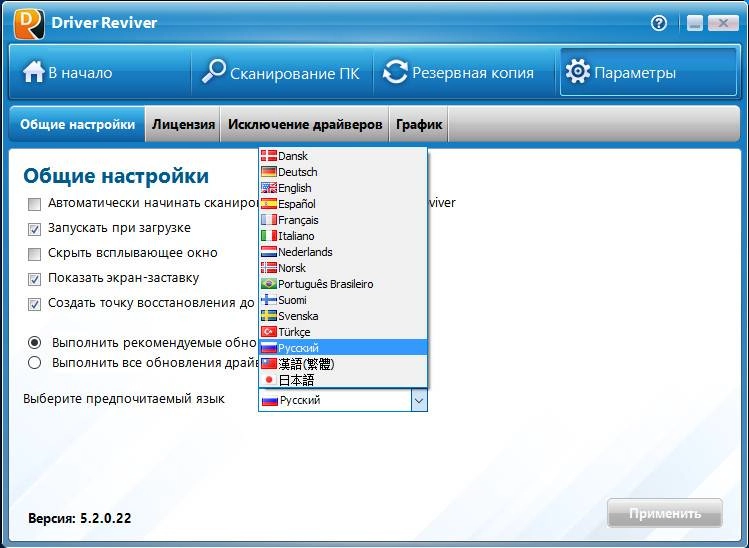Viewport: 749px width, 548px height.
Task: Click the Netherlands flag icon
Action: (x=269, y=251)
